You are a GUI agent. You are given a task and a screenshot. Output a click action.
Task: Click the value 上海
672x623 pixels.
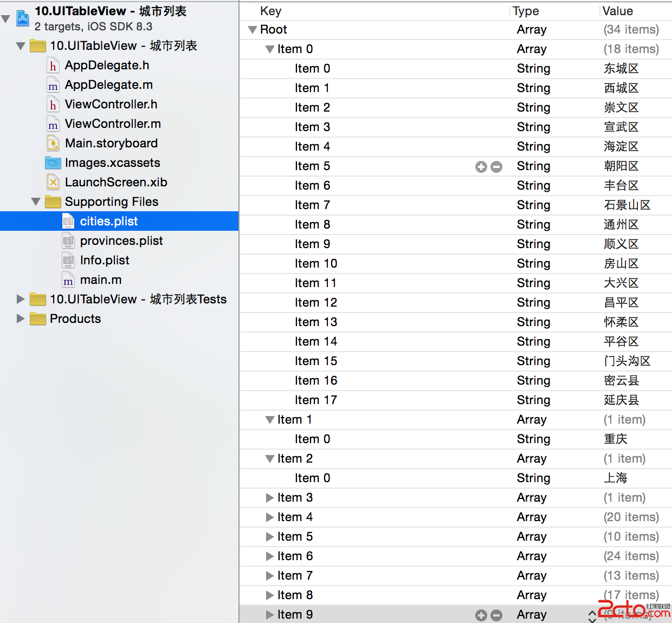pyautogui.click(x=616, y=478)
